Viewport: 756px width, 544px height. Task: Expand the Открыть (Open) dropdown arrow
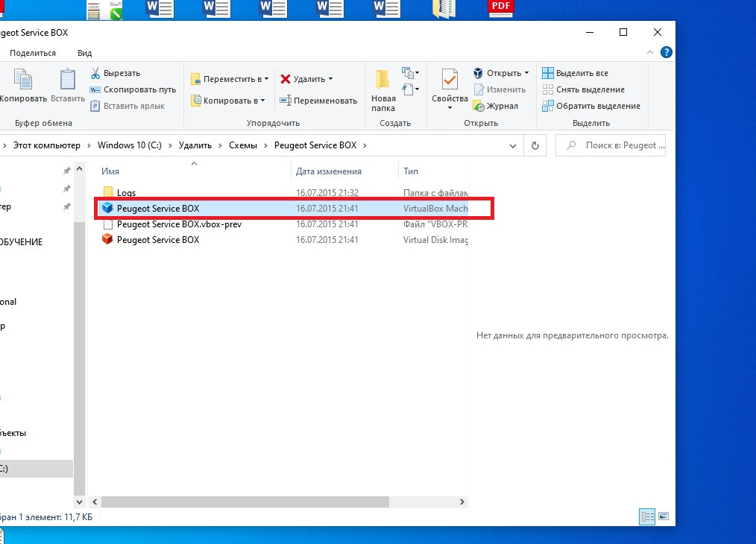(526, 73)
